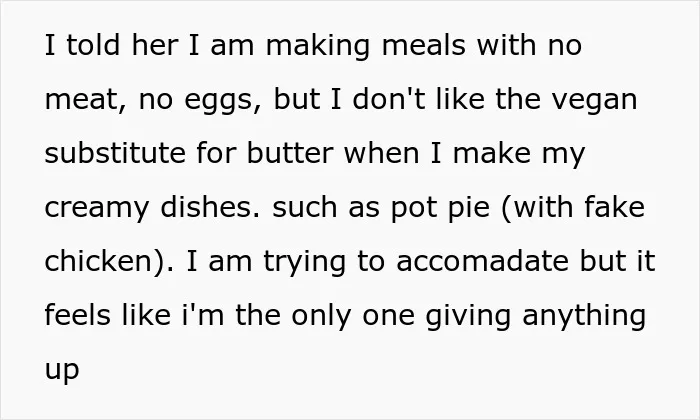Click the word 'making' in first line
The width and height of the screenshot is (700, 420).
coord(318,46)
